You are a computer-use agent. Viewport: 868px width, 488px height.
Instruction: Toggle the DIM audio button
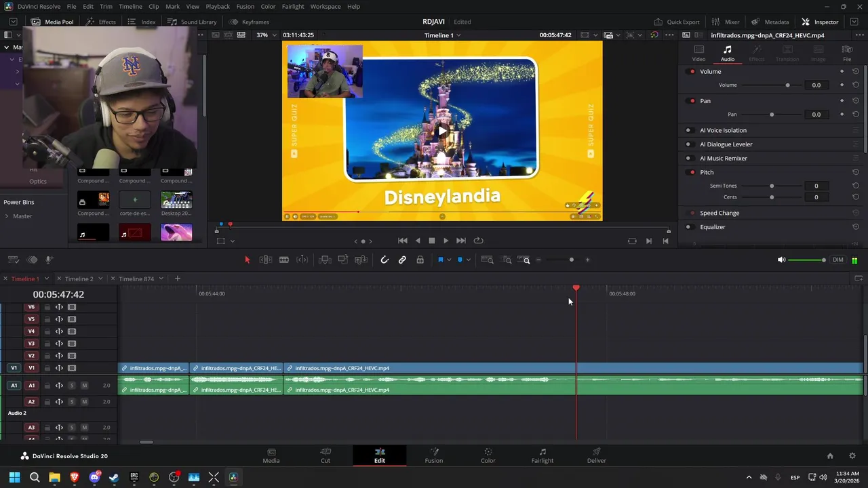(x=838, y=260)
